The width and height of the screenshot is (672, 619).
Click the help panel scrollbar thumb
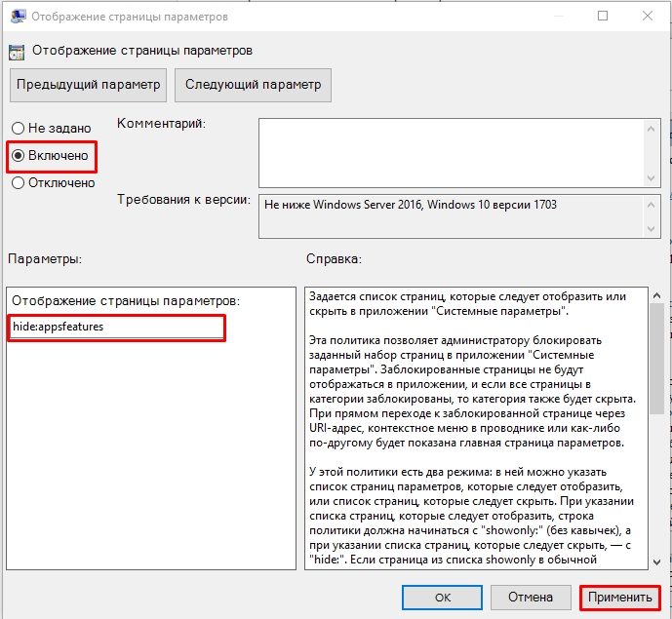pyautogui.click(x=656, y=358)
